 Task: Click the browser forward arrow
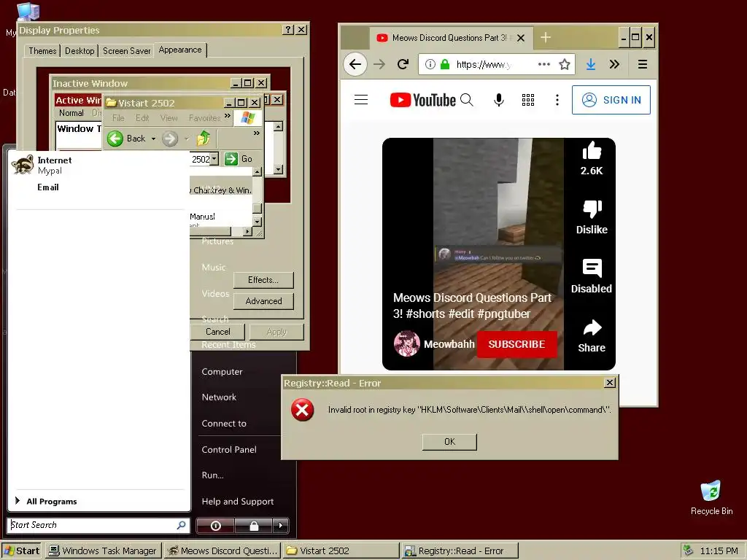pyautogui.click(x=379, y=64)
